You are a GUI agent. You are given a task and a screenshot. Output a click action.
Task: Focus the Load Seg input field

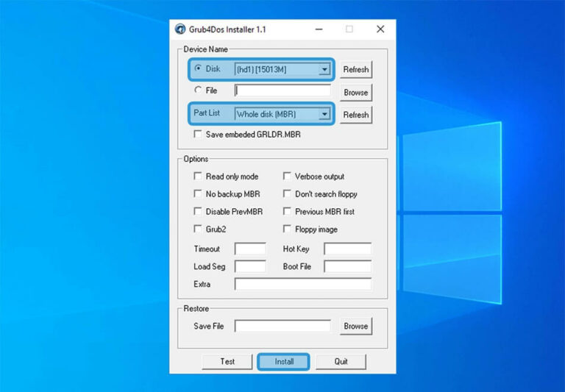pyautogui.click(x=250, y=266)
